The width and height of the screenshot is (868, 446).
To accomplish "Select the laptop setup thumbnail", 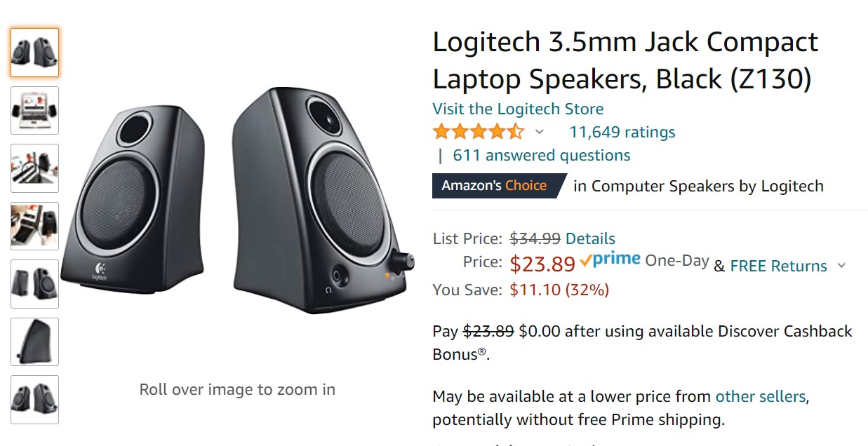I will pos(34,110).
